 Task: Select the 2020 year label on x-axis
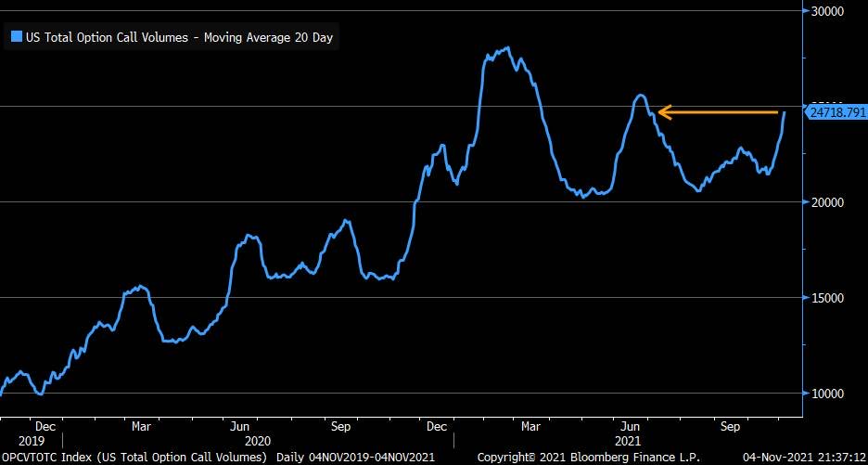point(258,440)
